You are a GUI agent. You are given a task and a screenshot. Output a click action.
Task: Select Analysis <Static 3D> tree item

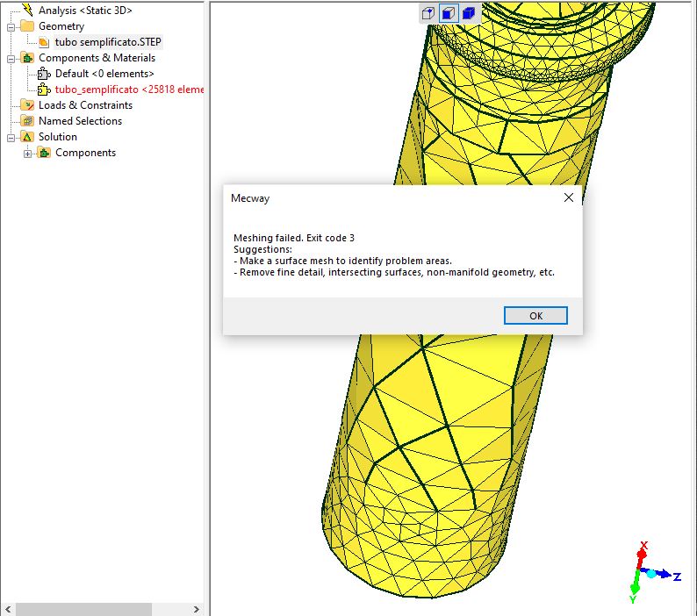pos(85,11)
